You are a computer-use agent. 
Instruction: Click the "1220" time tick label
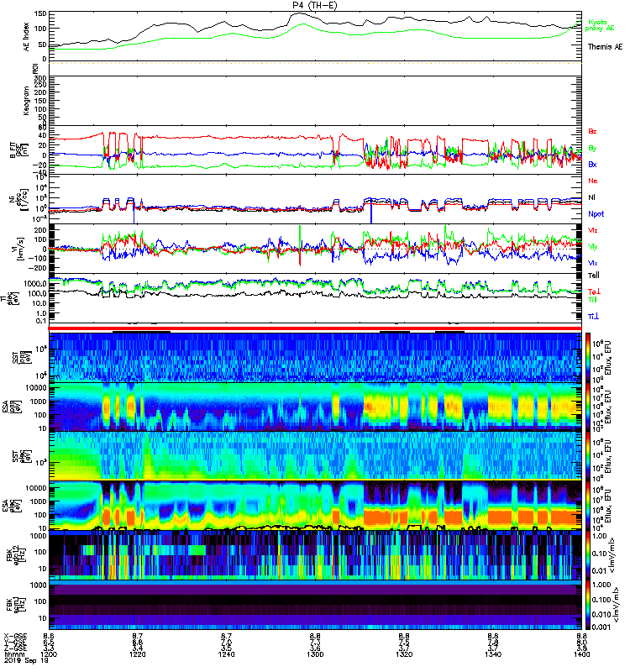(x=138, y=654)
